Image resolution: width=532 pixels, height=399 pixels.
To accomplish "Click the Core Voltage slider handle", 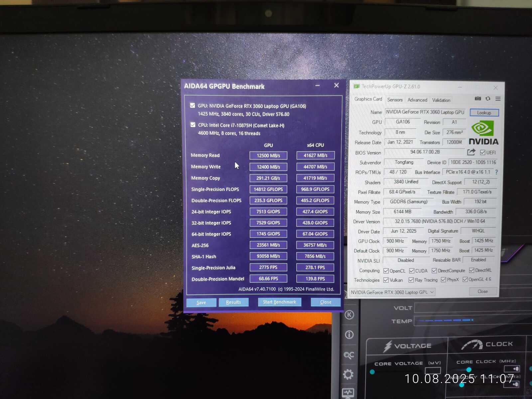I will pyautogui.click(x=372, y=372).
